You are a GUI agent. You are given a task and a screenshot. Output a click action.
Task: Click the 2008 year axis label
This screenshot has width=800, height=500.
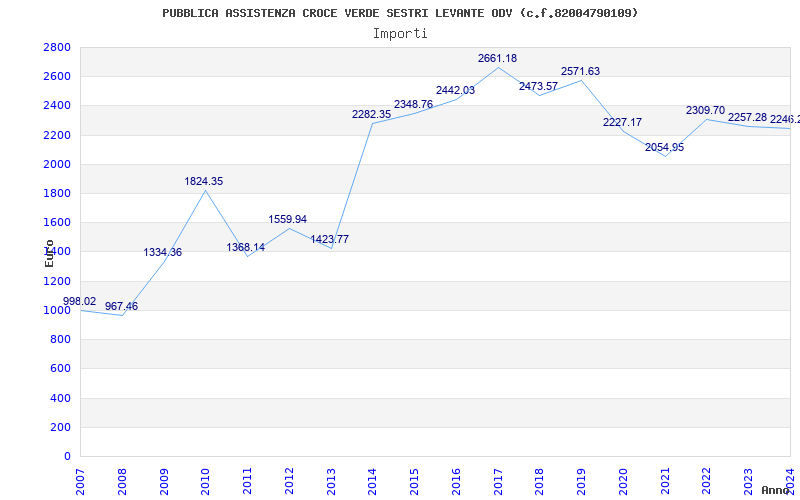[x=122, y=482]
